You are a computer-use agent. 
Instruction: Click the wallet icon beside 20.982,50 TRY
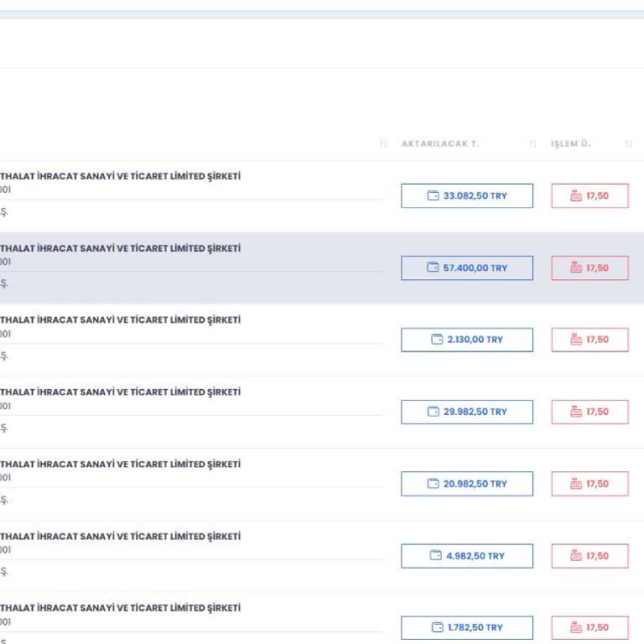(x=434, y=484)
